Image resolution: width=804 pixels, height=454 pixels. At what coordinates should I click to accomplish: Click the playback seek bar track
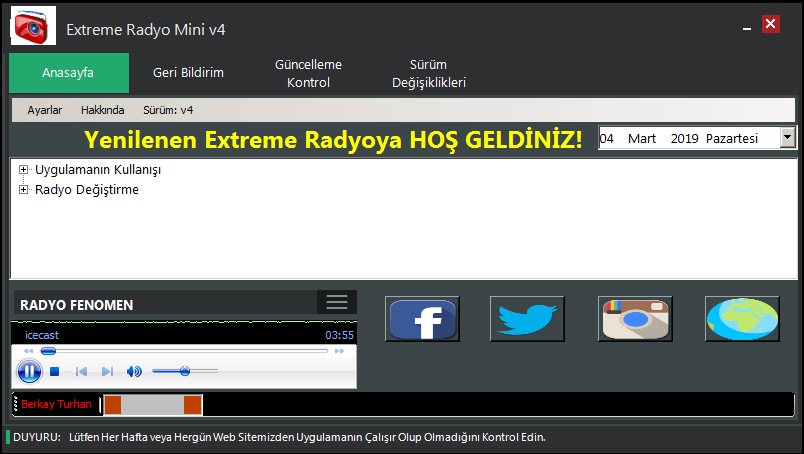point(185,351)
